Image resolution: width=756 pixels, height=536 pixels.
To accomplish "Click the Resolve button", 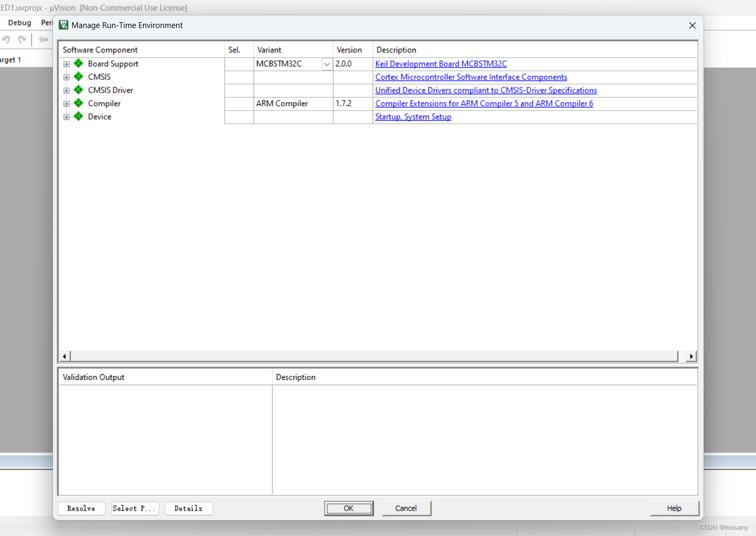I will [82, 508].
